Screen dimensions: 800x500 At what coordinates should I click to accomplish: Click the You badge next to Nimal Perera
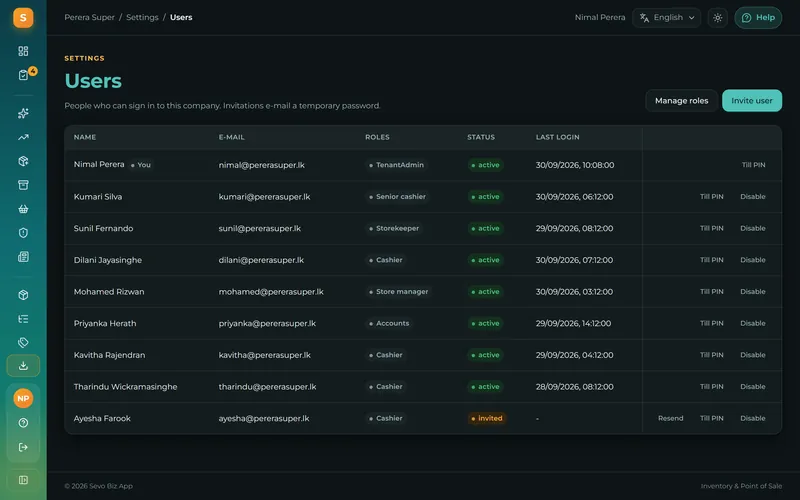(x=140, y=165)
